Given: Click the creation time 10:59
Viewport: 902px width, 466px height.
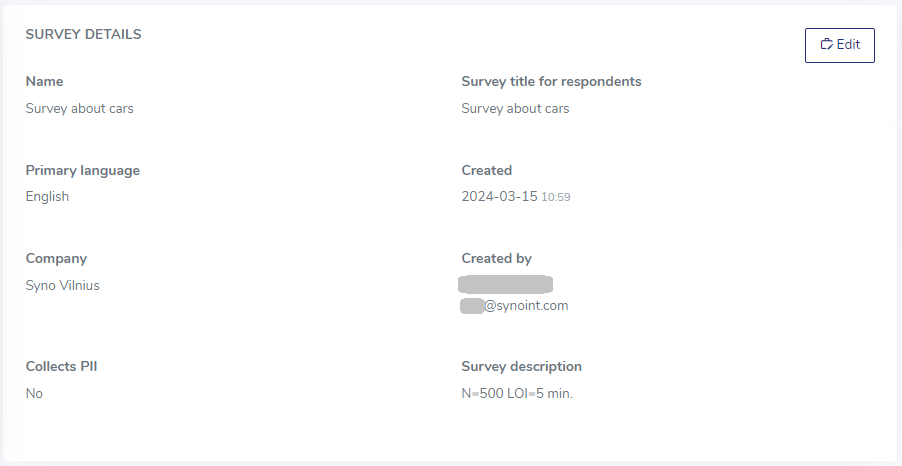Looking at the screenshot, I should tap(556, 197).
